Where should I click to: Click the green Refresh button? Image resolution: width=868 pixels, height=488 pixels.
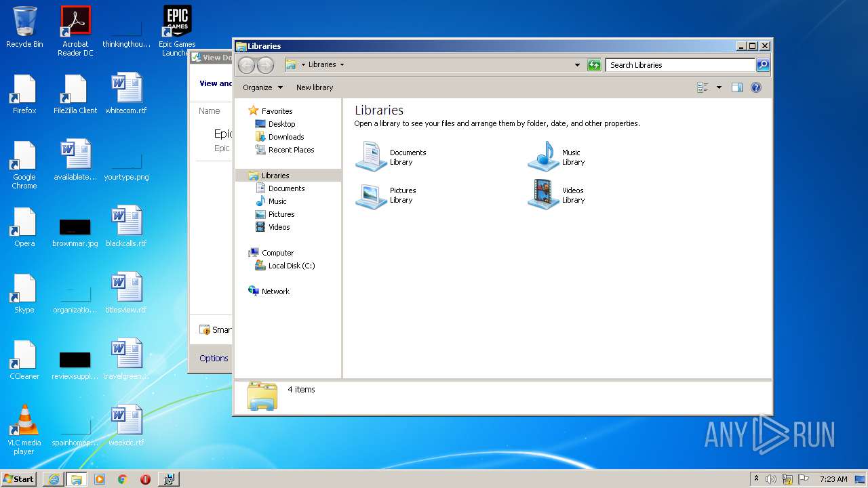coord(594,65)
